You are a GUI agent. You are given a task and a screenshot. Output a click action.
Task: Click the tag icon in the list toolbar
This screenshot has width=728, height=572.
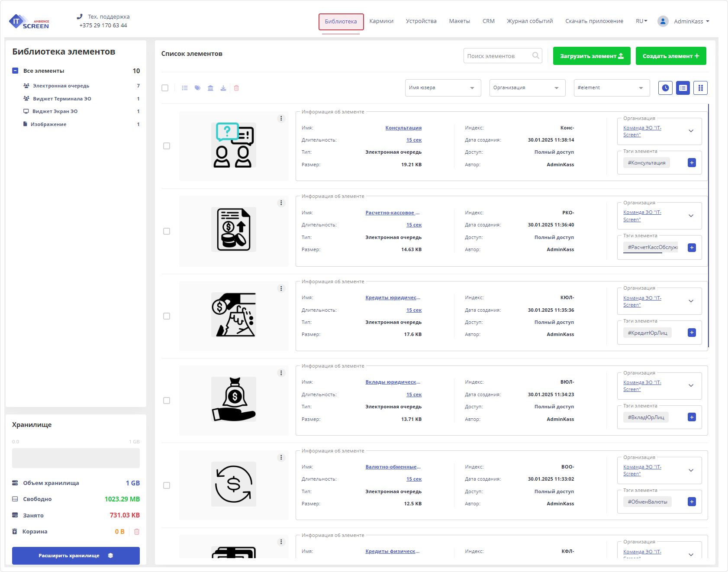[197, 88]
